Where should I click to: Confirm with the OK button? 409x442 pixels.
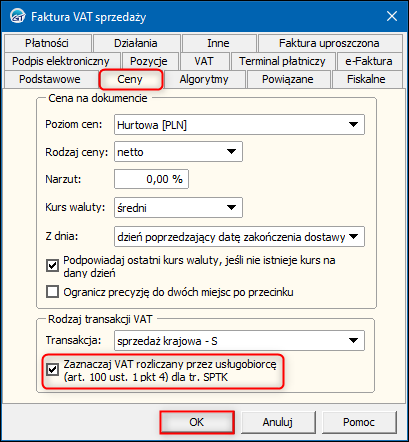click(x=197, y=422)
